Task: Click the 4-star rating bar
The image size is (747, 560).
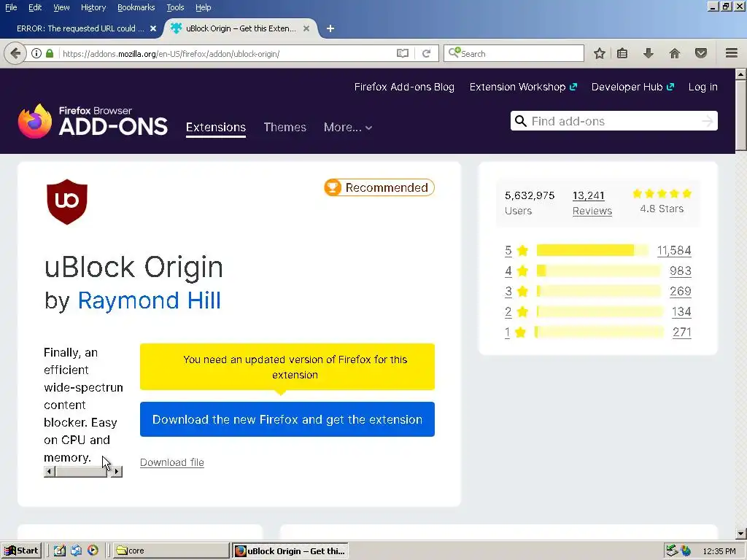Action: pyautogui.click(x=599, y=271)
